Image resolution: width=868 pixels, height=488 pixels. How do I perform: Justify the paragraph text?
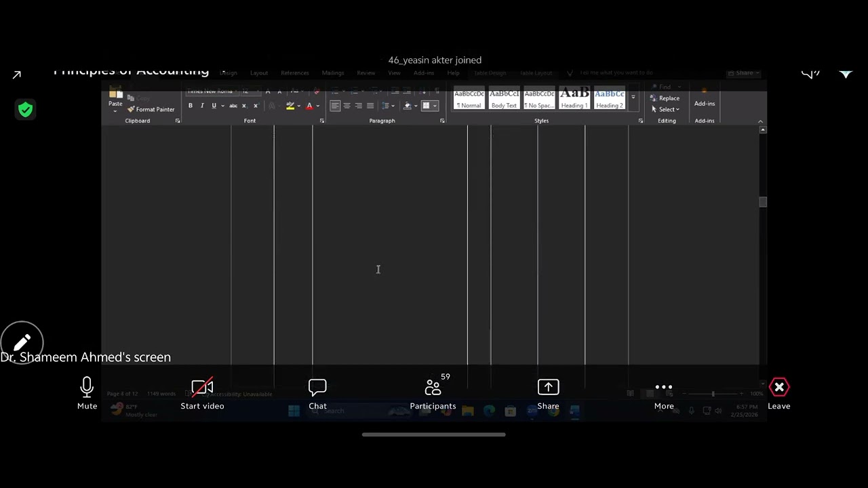coord(370,106)
